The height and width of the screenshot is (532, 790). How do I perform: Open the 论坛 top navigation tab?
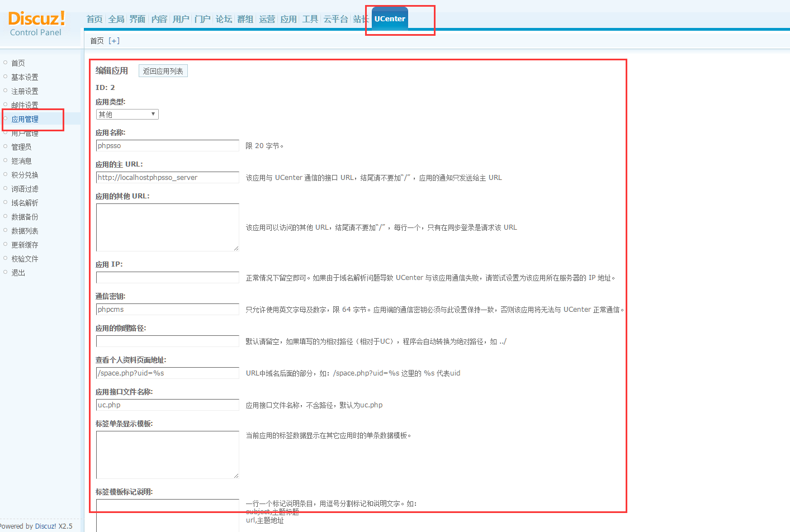224,19
